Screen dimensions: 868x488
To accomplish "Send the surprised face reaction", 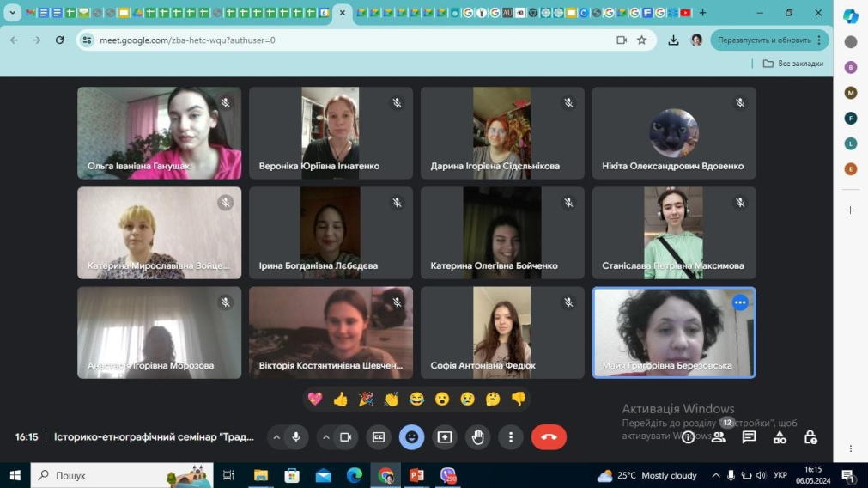I will [x=442, y=399].
